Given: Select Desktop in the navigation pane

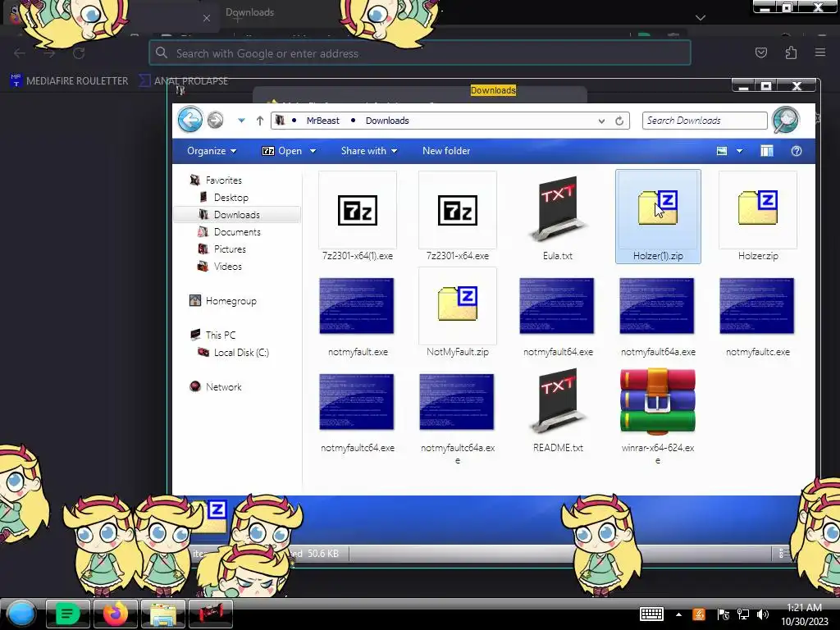Looking at the screenshot, I should pyautogui.click(x=231, y=198).
